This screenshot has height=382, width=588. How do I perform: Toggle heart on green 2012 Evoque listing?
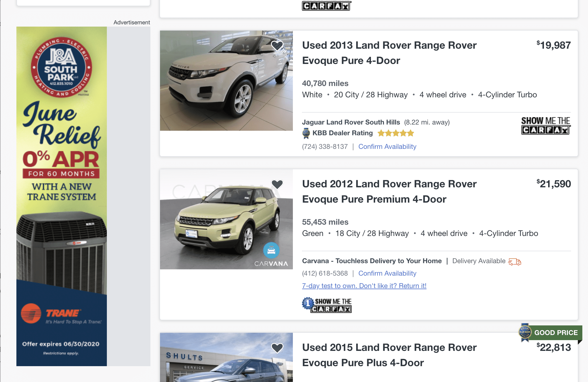277,184
